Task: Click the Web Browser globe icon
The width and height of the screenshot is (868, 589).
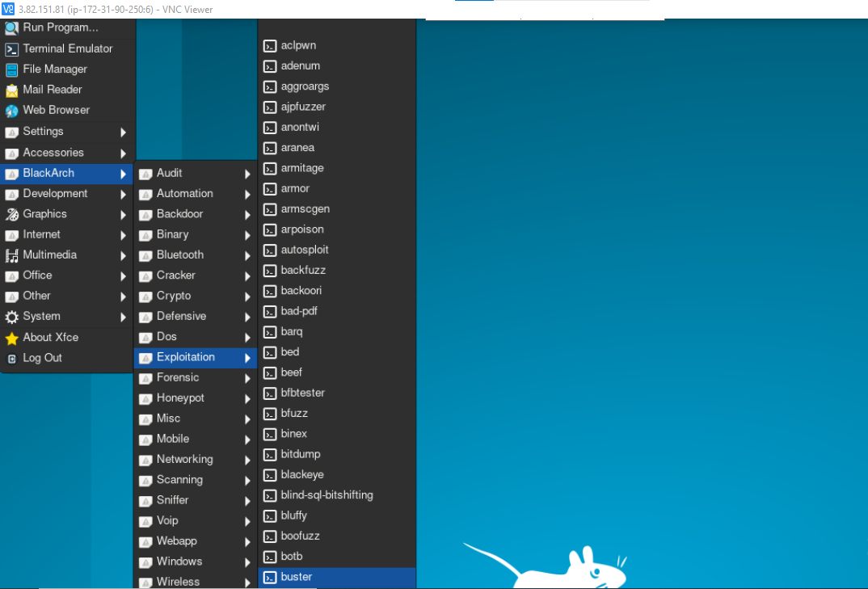Action: 11,111
